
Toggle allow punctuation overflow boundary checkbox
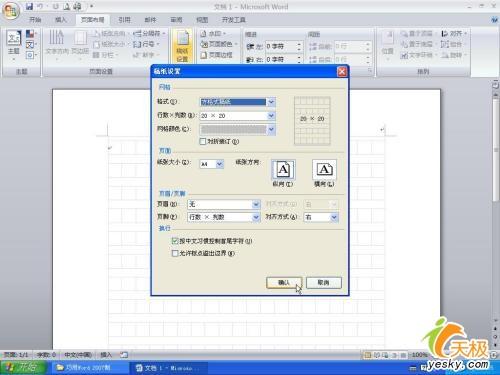pos(175,253)
